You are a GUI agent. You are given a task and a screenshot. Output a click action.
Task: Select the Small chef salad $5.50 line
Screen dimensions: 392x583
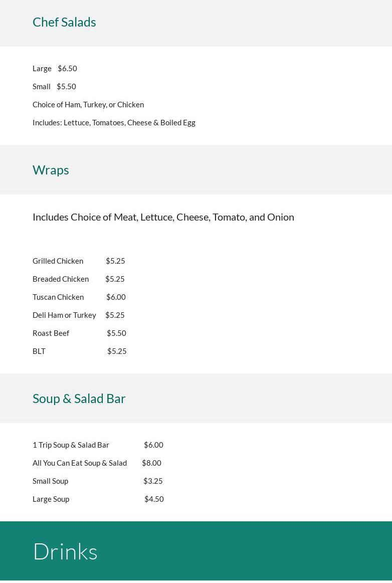pyautogui.click(x=54, y=86)
